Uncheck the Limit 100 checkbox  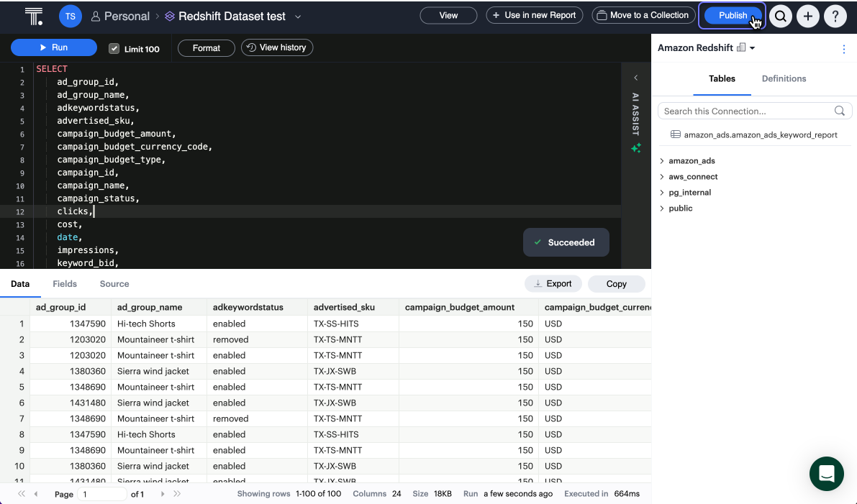point(113,47)
